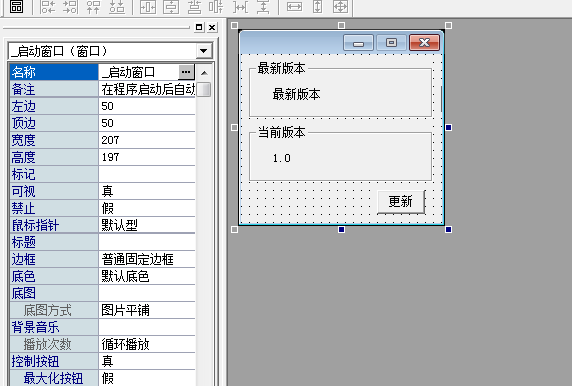Click the float/restore icon of properties panel
Viewport: 572px width, 386px height.
coord(199,27)
